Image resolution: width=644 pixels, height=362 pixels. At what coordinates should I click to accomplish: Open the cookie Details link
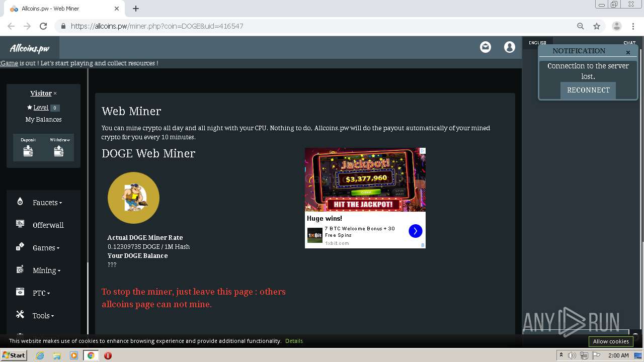coord(294,341)
